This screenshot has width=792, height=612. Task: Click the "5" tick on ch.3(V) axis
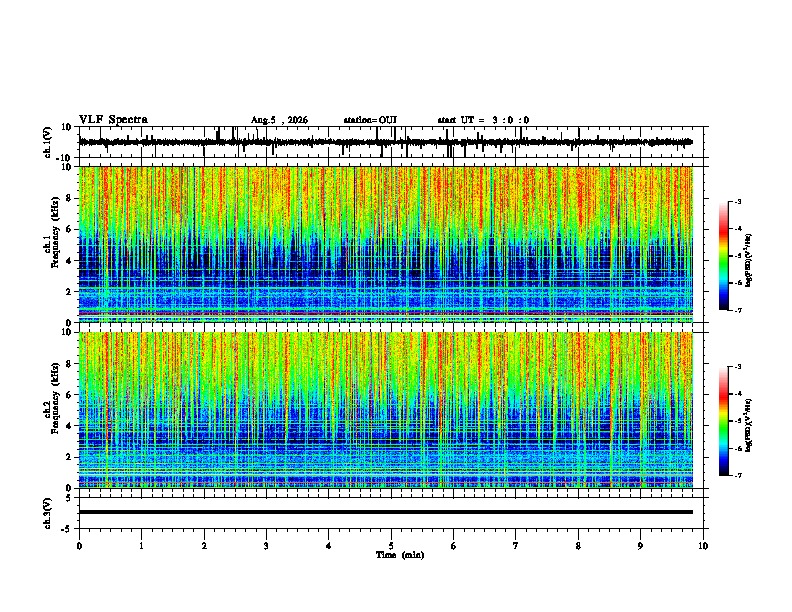70,498
